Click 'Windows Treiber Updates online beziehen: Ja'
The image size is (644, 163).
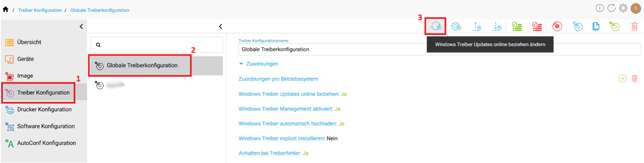point(293,94)
